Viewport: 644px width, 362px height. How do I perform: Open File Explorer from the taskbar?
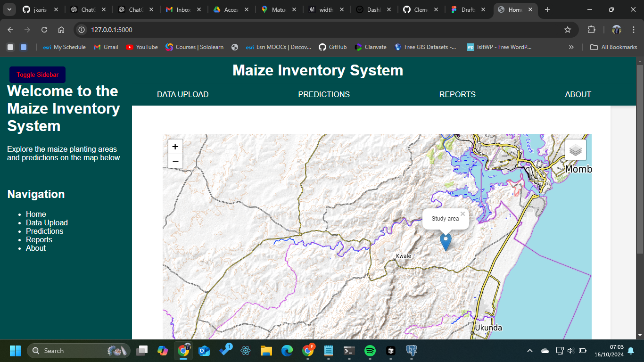pyautogui.click(x=266, y=351)
